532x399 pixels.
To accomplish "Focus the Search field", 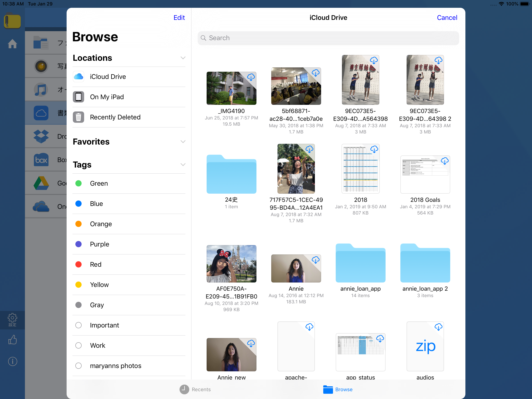I will tap(328, 38).
